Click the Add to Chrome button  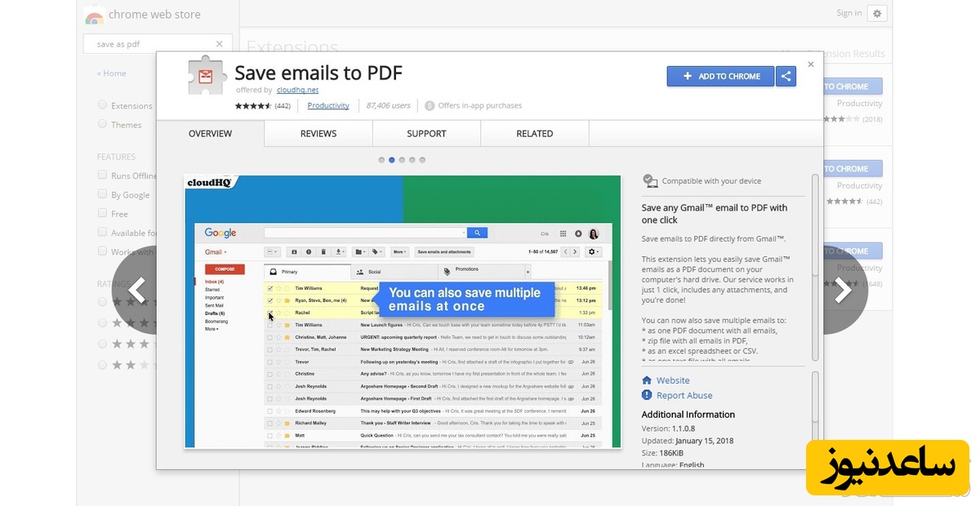[721, 76]
